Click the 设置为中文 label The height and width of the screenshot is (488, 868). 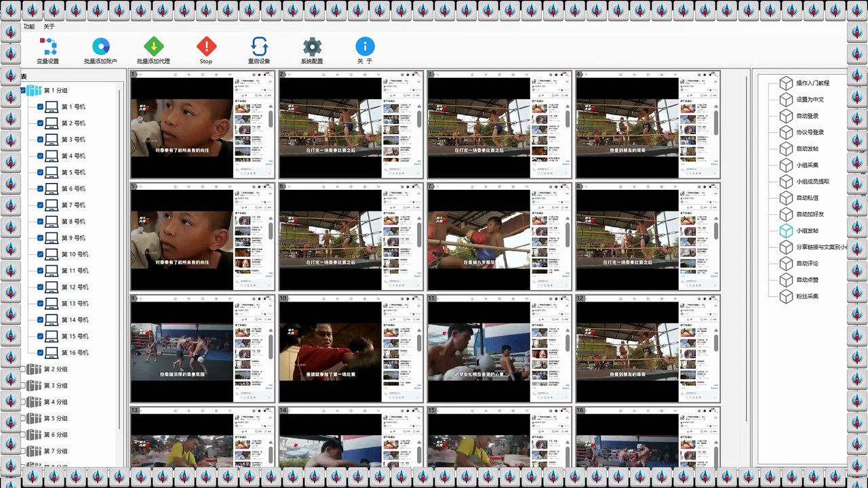[810, 100]
